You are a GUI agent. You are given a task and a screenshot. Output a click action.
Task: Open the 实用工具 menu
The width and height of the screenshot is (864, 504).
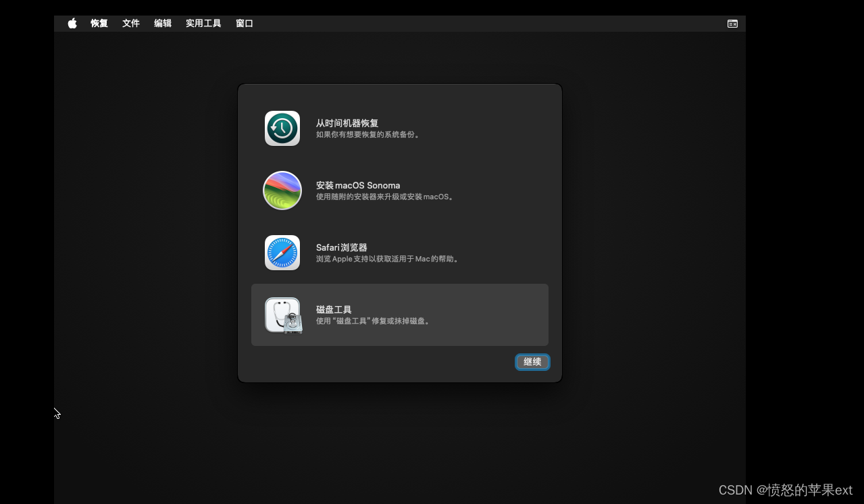pos(203,23)
